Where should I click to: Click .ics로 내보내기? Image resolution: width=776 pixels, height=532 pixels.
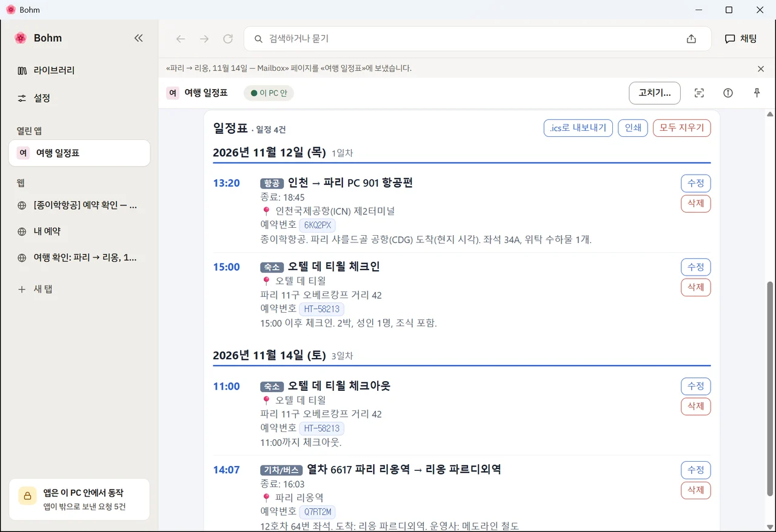pyautogui.click(x=578, y=128)
